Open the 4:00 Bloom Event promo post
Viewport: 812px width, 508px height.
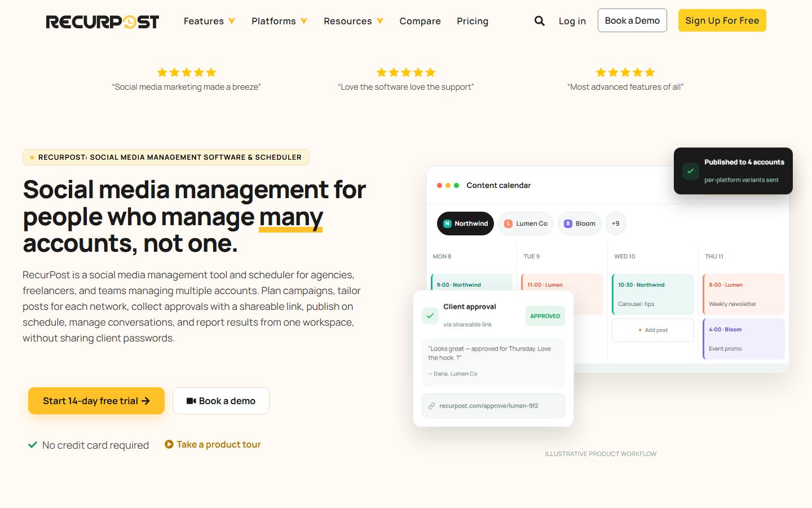click(744, 339)
